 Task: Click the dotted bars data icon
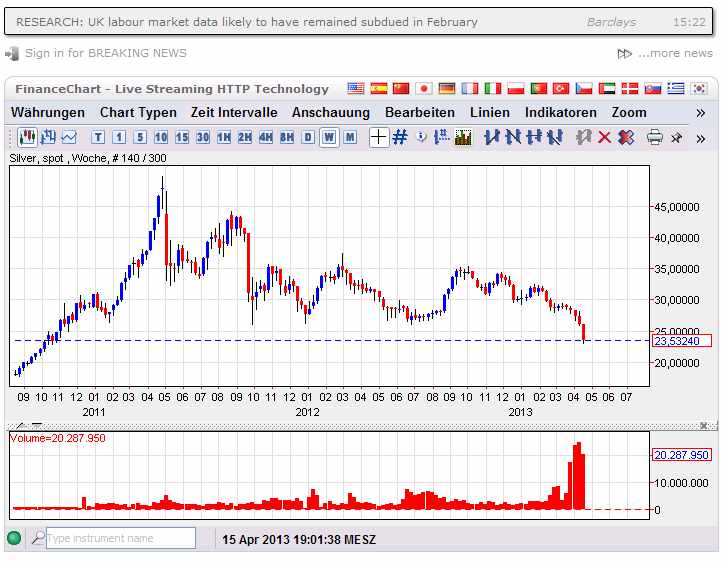[x=442, y=138]
